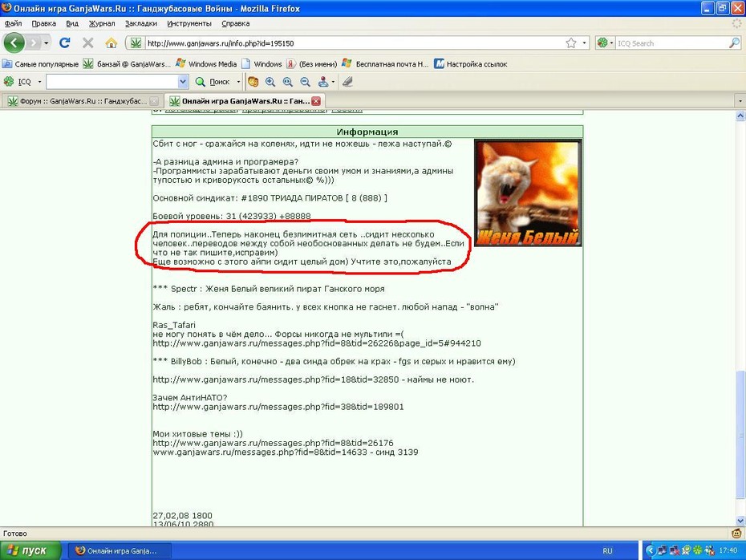The width and height of the screenshot is (746, 560).
Task: Close the active Онлайн игра tab
Action: (x=316, y=101)
